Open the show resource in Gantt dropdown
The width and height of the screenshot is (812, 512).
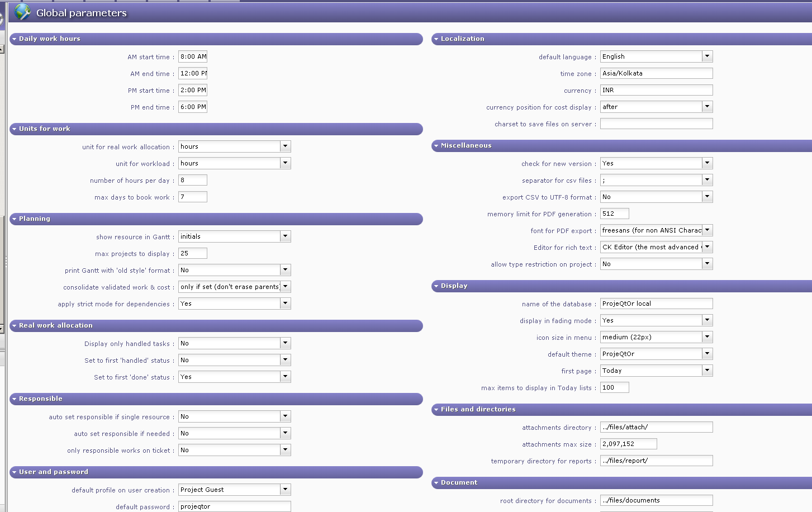285,236
